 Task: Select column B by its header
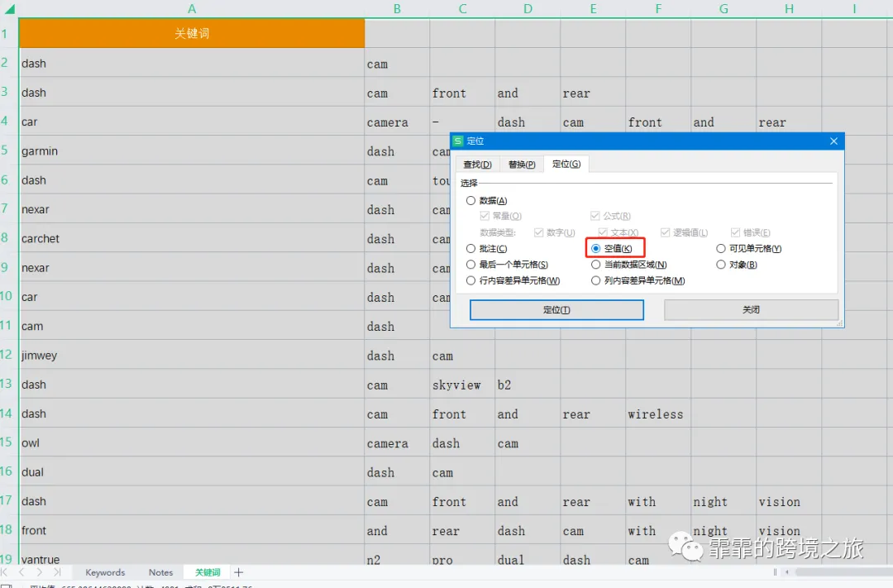397,8
